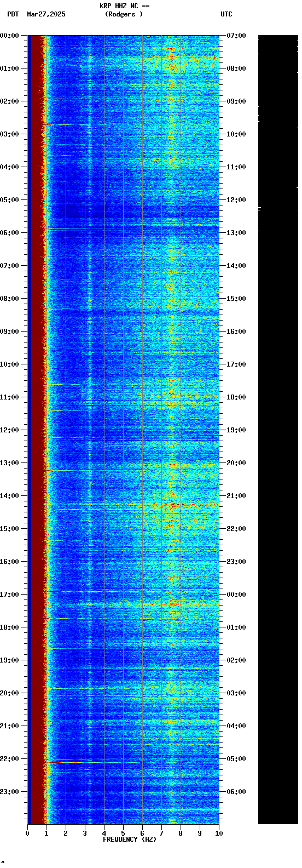Click the 'UTC' timezone label
The image size is (302, 868).
click(226, 14)
